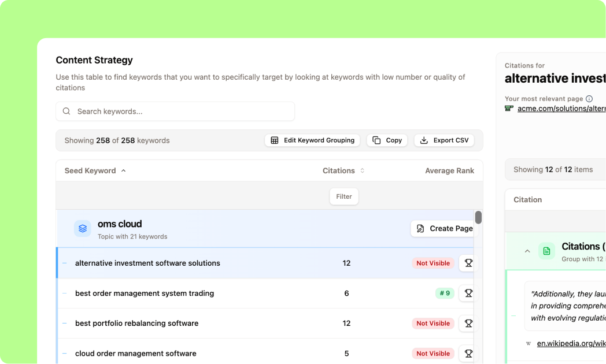The width and height of the screenshot is (606, 364).
Task: Click the search magnifier icon
Action: click(66, 111)
